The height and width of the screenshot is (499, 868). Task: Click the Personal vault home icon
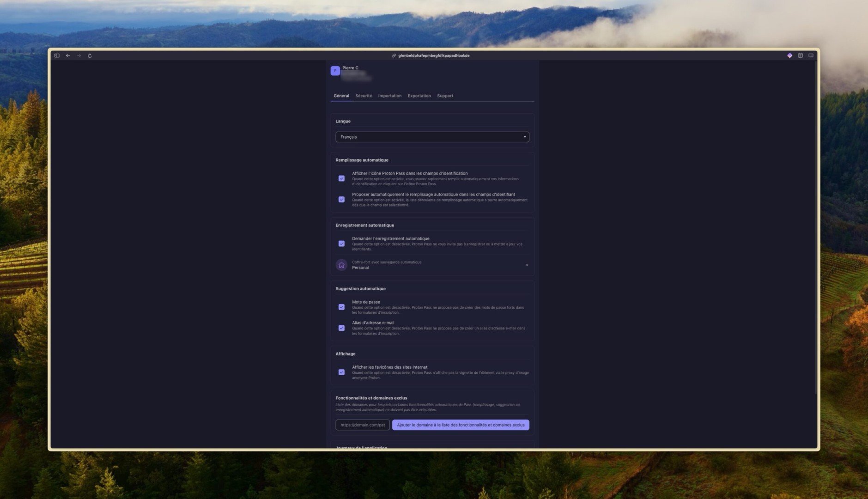click(341, 265)
